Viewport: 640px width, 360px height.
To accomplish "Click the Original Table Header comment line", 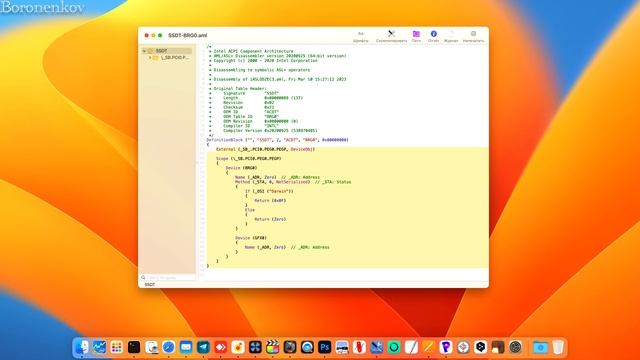I will (240, 89).
